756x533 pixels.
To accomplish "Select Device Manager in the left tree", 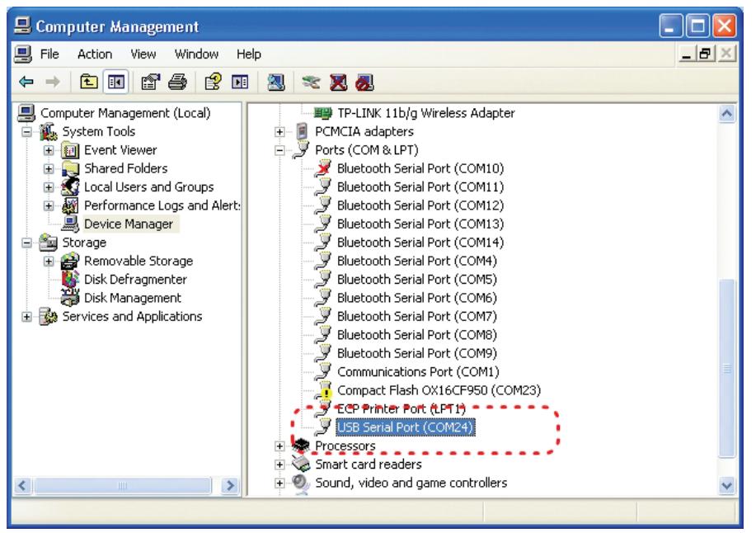I will pos(129,224).
